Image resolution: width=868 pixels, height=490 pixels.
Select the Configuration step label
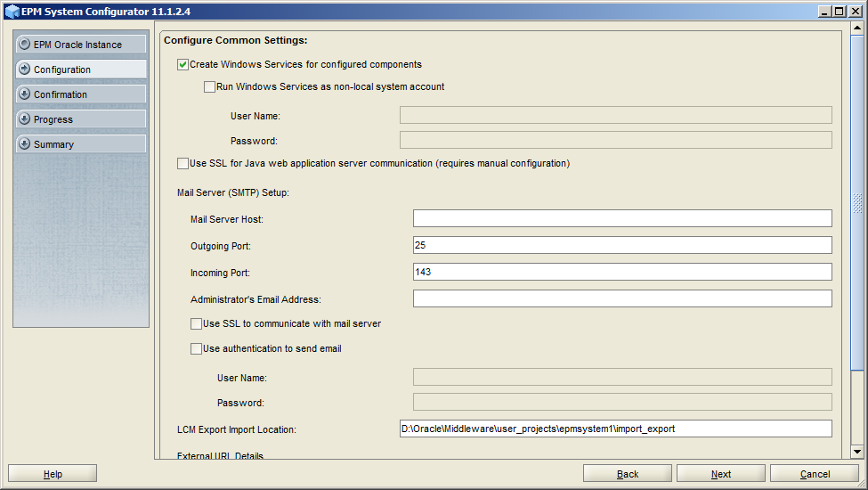coord(62,69)
